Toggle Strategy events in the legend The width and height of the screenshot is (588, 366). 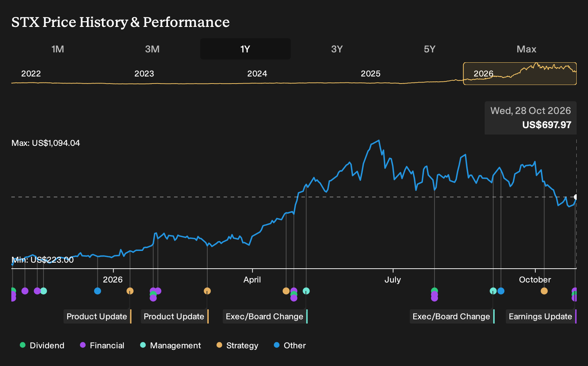pyautogui.click(x=237, y=345)
